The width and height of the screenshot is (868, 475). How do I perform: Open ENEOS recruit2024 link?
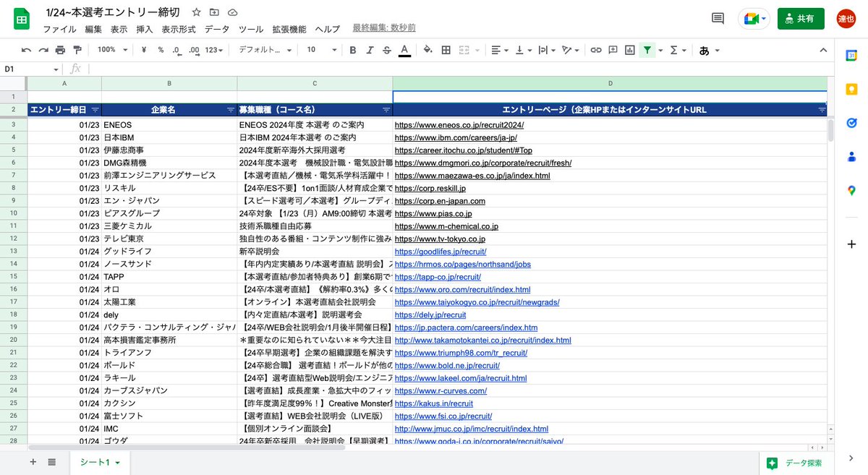[x=459, y=124]
